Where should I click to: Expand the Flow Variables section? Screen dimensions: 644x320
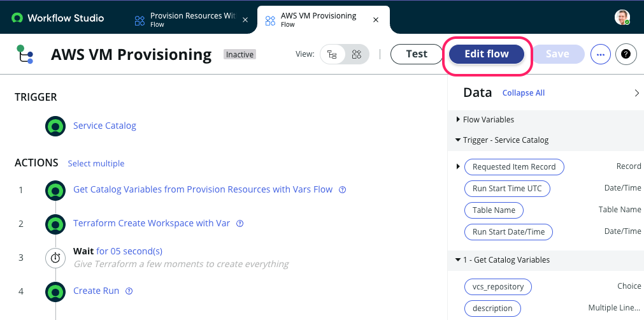[458, 120]
